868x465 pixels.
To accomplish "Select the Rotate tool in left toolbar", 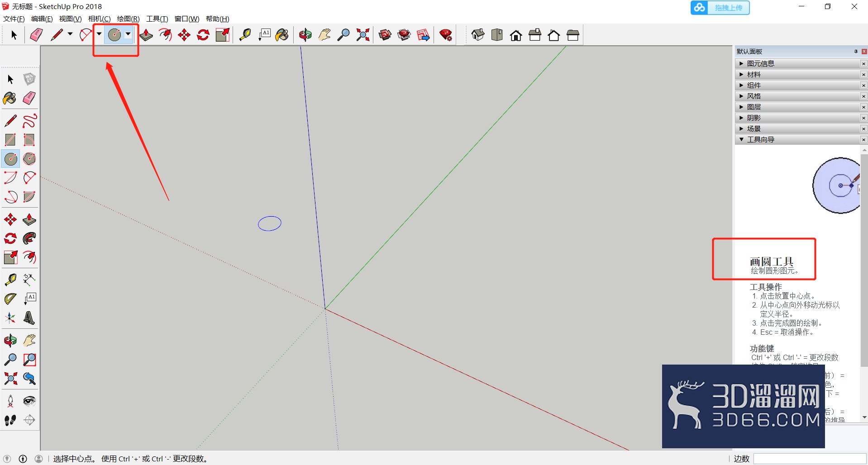I will coord(10,238).
